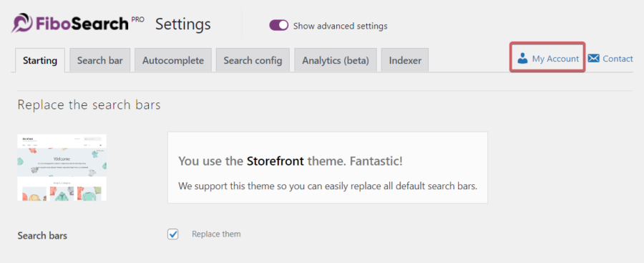Click the bold Storefront theme name
This screenshot has height=263, width=644.
tap(275, 161)
